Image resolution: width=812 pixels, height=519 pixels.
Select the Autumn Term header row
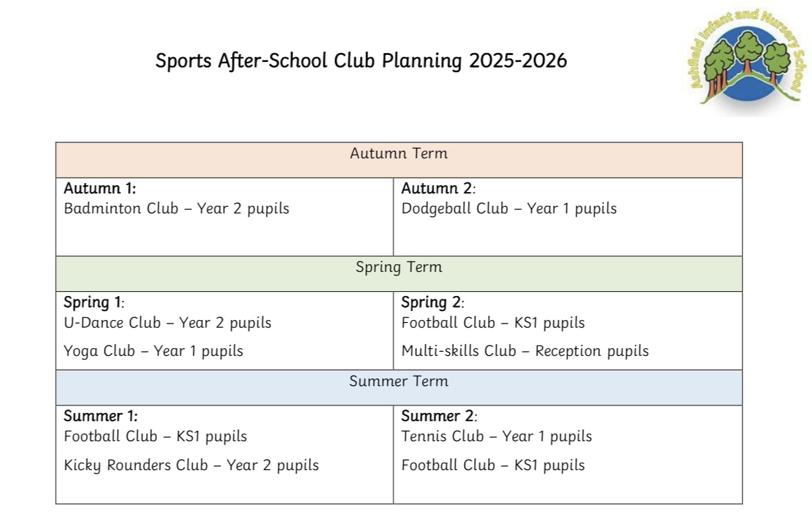click(398, 160)
